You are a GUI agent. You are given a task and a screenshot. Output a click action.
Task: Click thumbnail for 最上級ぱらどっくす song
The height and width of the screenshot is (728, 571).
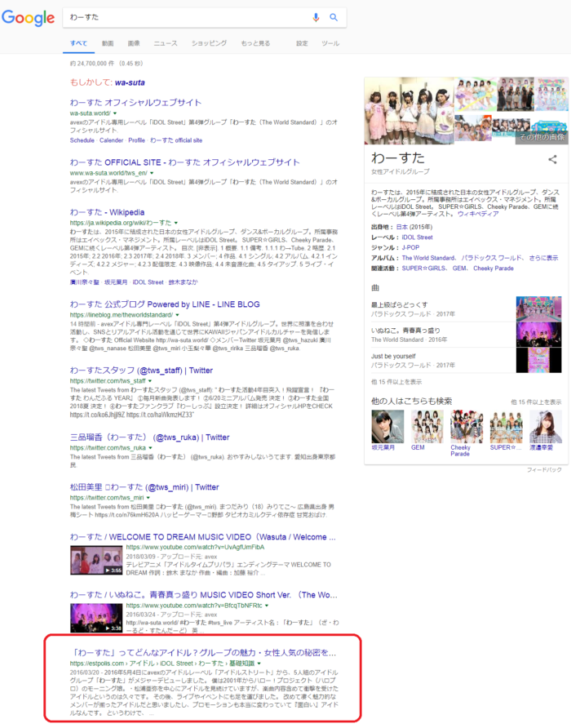tap(539, 309)
